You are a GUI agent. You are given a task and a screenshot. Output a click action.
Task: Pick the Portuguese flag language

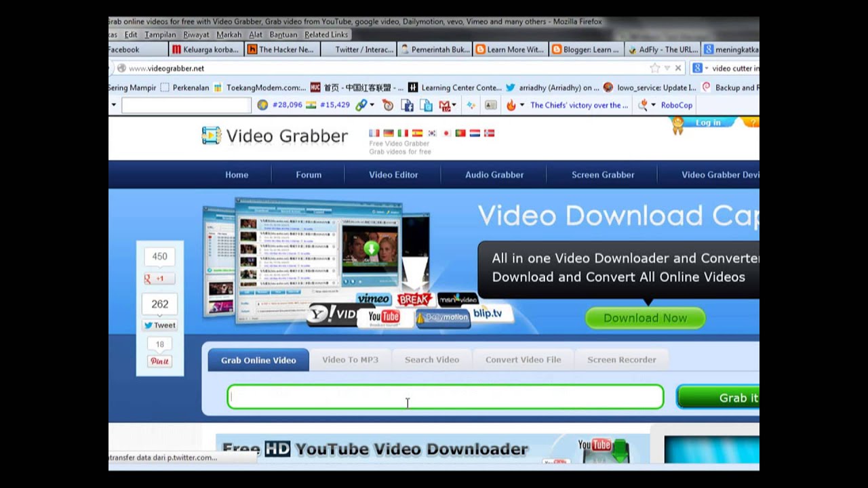pos(460,134)
